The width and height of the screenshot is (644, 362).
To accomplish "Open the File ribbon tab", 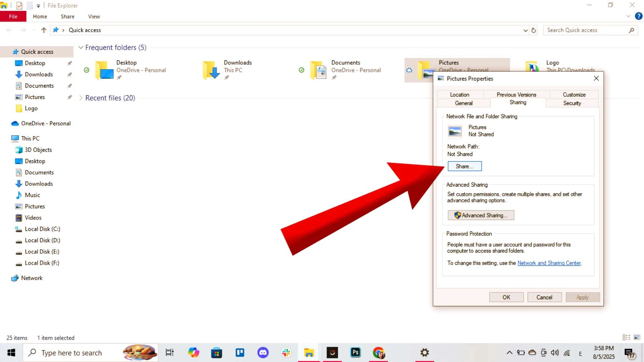I will click(x=13, y=16).
